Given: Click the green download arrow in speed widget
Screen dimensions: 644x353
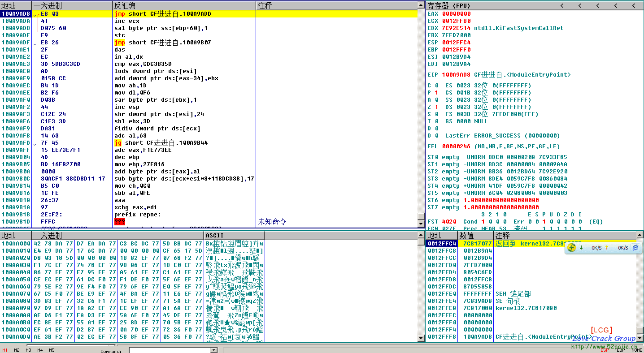Looking at the screenshot, I should (x=582, y=248).
